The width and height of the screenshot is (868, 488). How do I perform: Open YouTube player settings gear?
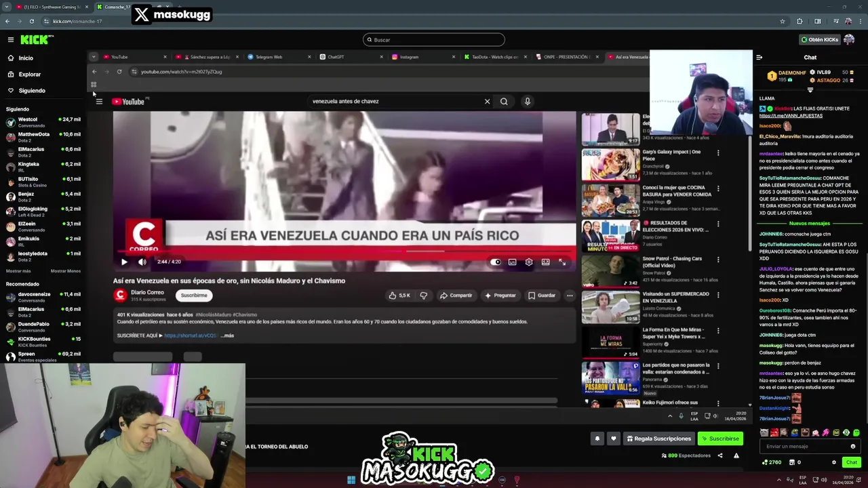pyautogui.click(x=529, y=262)
